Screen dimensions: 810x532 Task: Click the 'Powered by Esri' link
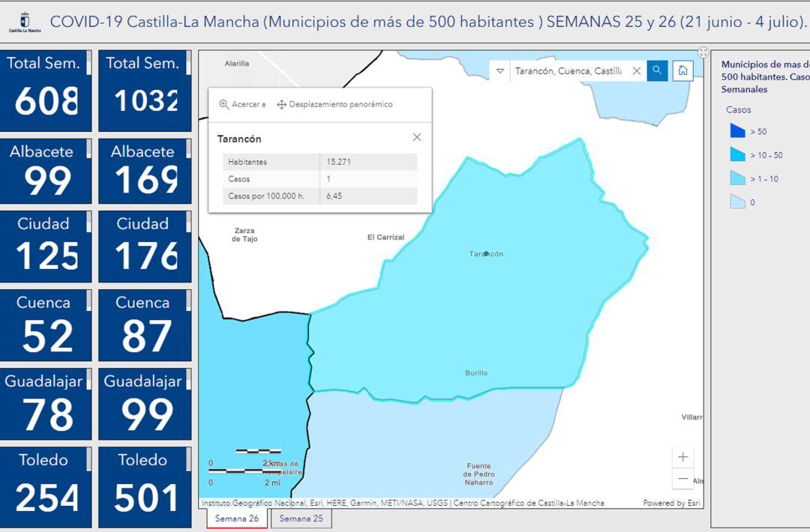pyautogui.click(x=670, y=503)
